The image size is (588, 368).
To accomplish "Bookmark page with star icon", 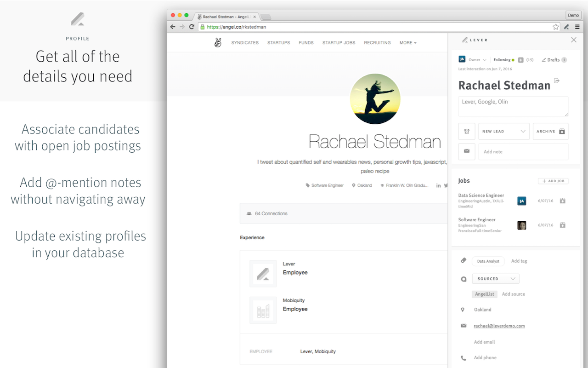I will point(555,27).
